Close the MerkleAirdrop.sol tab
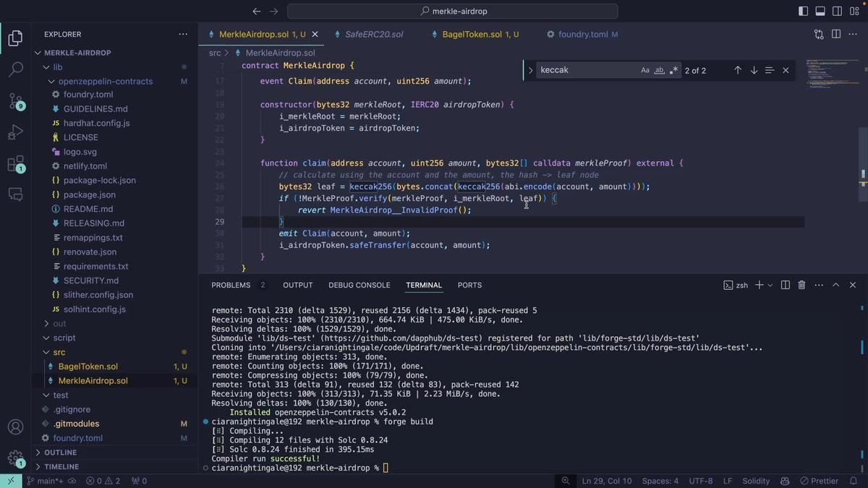Screen dimensions: 868x488 [315, 34]
